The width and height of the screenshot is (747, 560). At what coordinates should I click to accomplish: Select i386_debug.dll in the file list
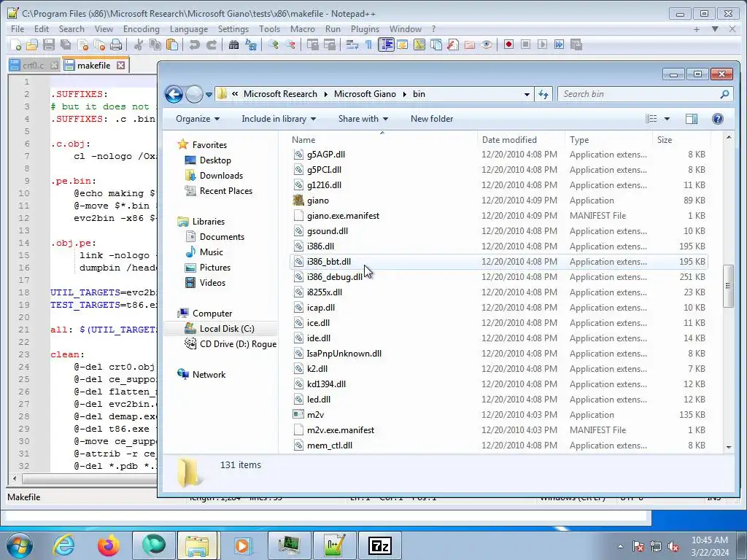tap(498, 277)
